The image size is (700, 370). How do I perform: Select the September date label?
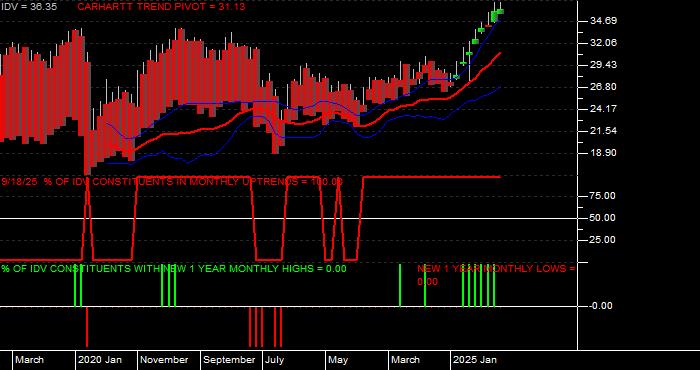tap(229, 360)
